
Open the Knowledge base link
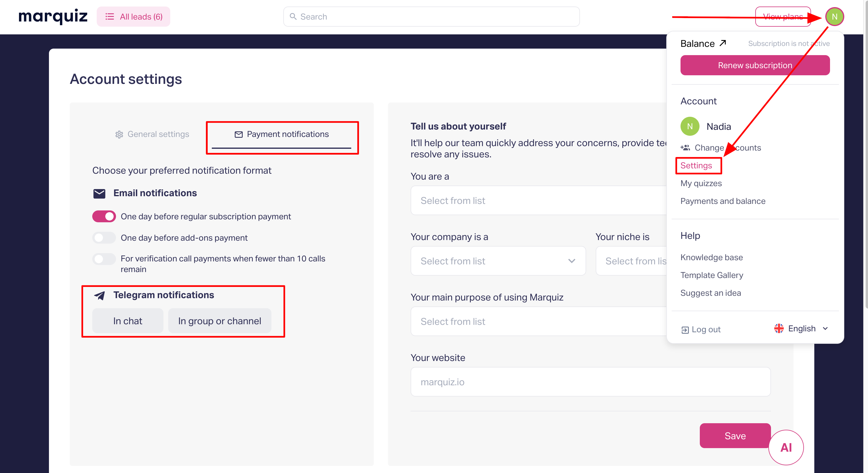[x=711, y=257]
